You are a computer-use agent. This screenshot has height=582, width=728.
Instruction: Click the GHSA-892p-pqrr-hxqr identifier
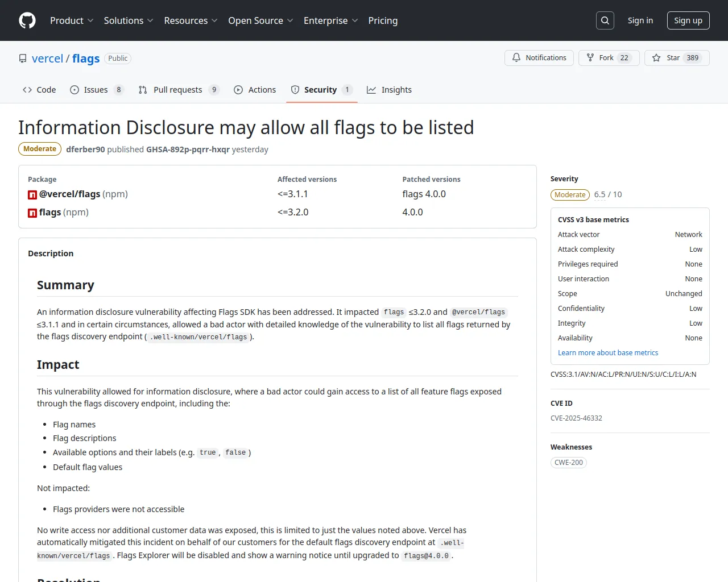click(188, 149)
